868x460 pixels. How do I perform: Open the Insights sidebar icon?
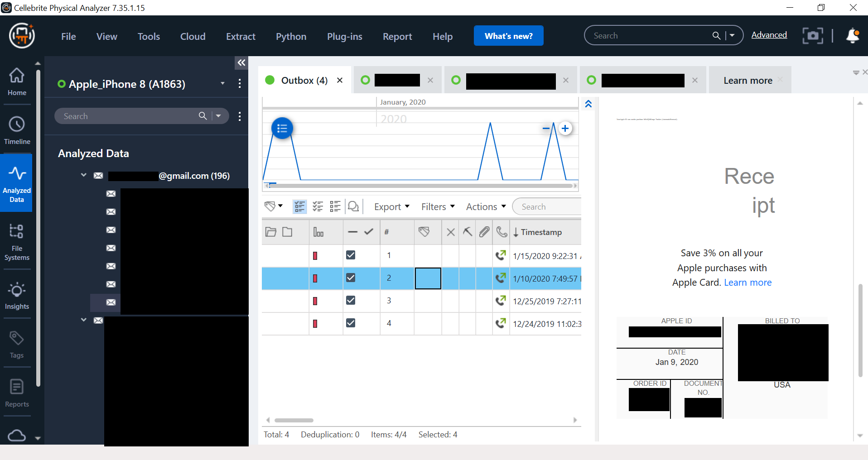coord(17,295)
